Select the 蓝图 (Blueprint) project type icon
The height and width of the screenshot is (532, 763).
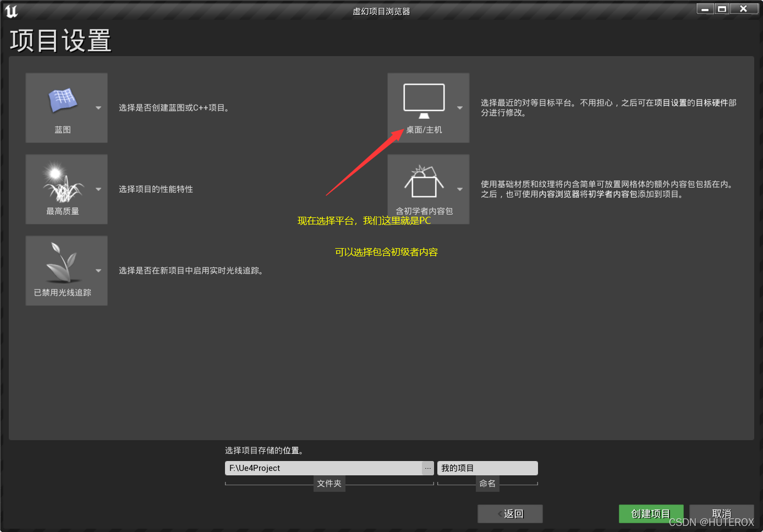[x=62, y=100]
